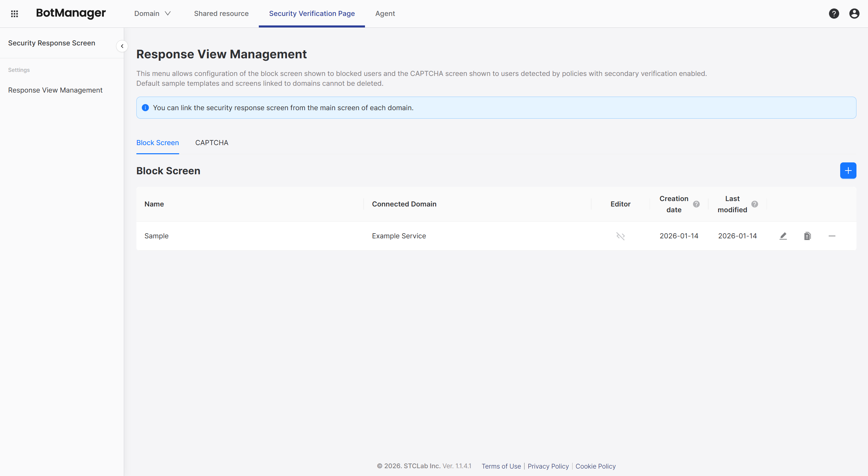Open the Terms of Use link
868x476 pixels.
click(501, 466)
